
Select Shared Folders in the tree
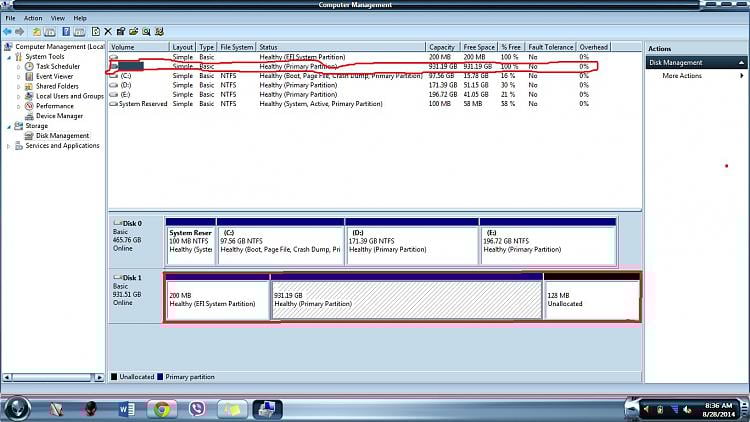pyautogui.click(x=57, y=86)
